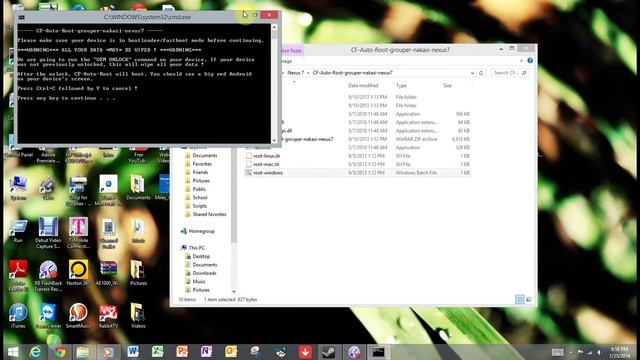Focus the Explorer search box

click(x=510, y=73)
